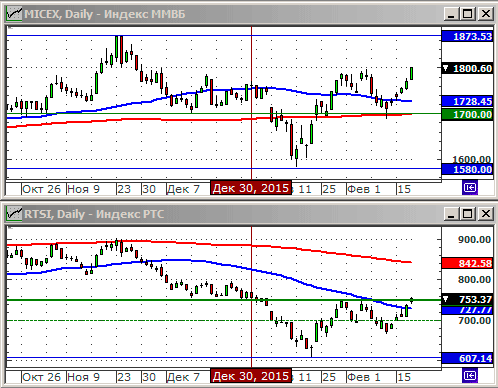Click the 1600.00 label on MICEX price axis

click(x=472, y=159)
